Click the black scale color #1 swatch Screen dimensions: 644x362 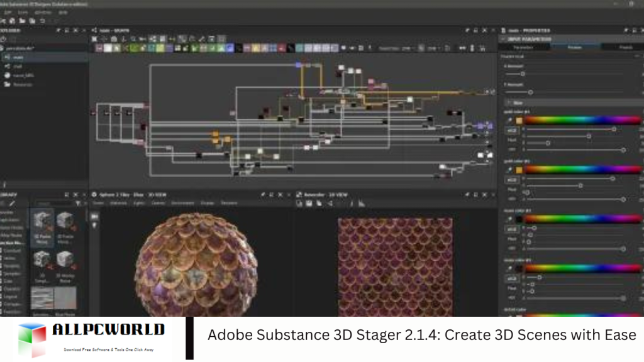pos(519,219)
